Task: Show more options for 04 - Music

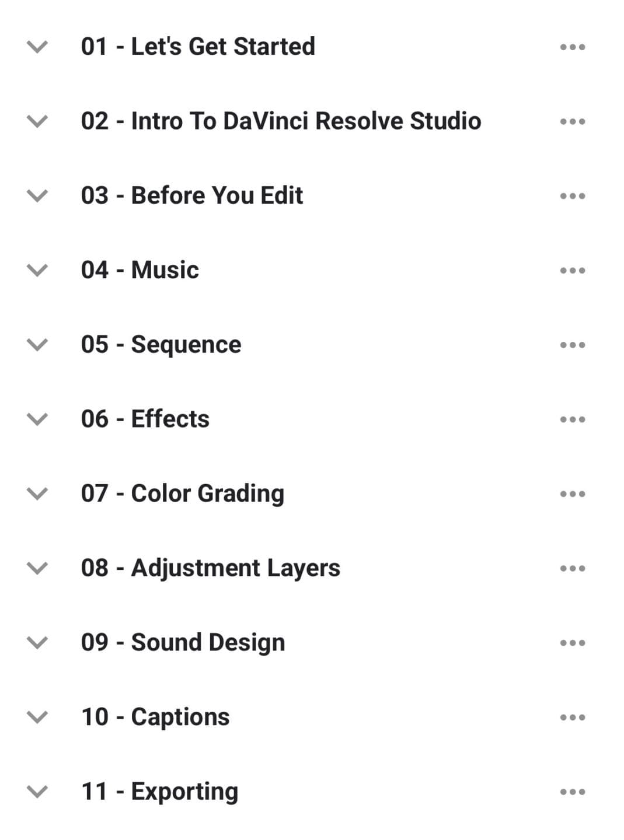Action: [572, 271]
